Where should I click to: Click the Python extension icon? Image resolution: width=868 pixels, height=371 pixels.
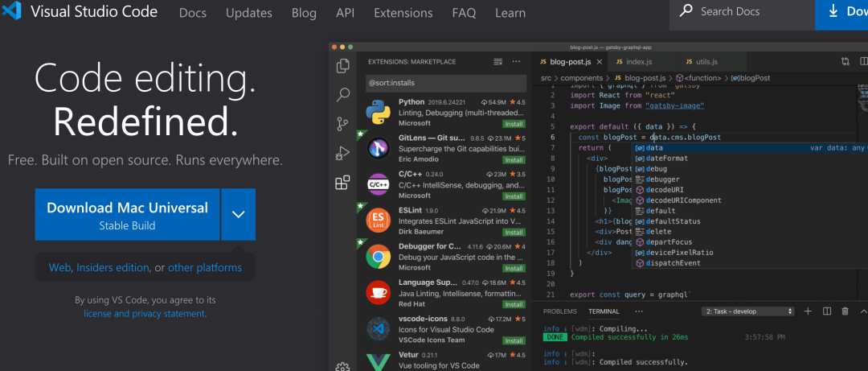(378, 113)
